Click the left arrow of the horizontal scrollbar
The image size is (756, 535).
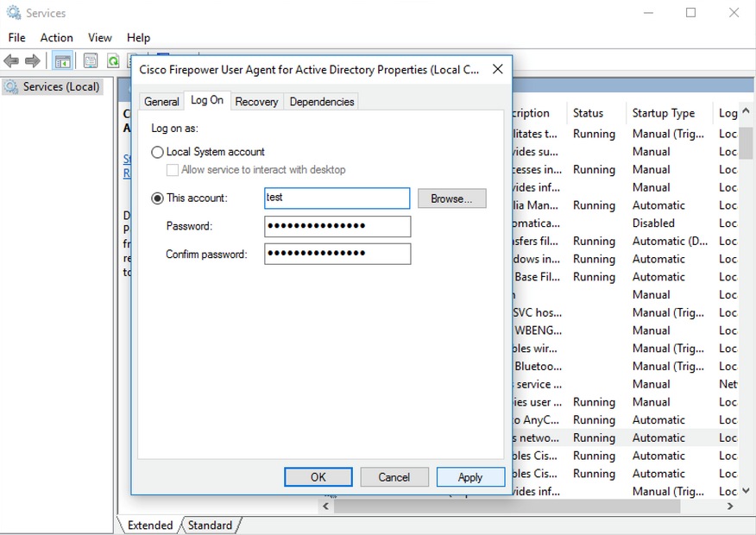tap(324, 507)
